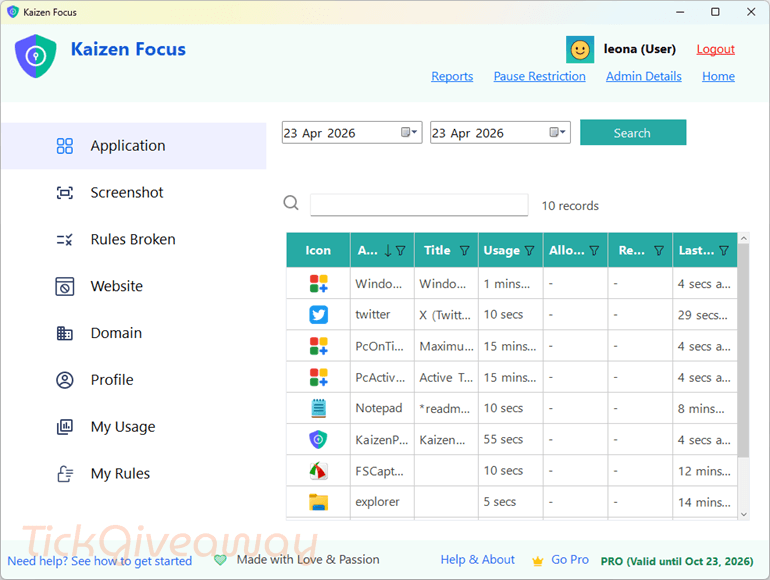Click the 'twitter' application name cell

tap(383, 314)
